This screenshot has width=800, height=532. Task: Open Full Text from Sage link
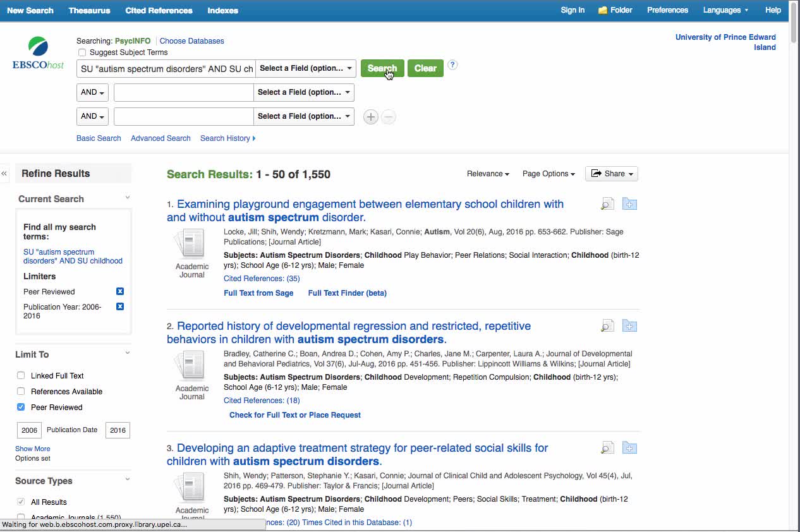(x=258, y=293)
